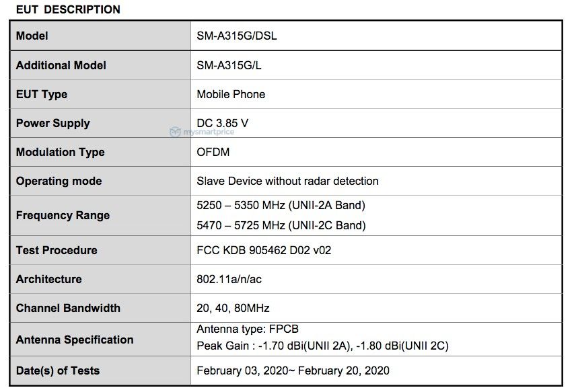Image resolution: width=574 pixels, height=392 pixels.
Task: Select the SM-A315G/L additional model text
Action: click(229, 65)
